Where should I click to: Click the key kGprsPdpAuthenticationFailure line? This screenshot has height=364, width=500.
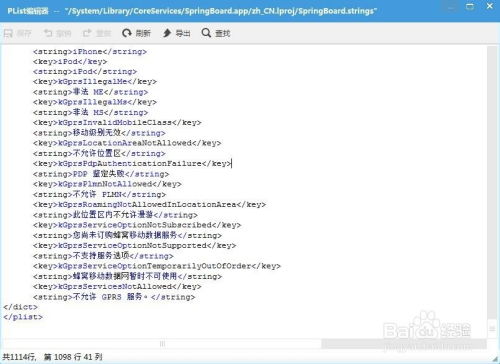point(132,163)
